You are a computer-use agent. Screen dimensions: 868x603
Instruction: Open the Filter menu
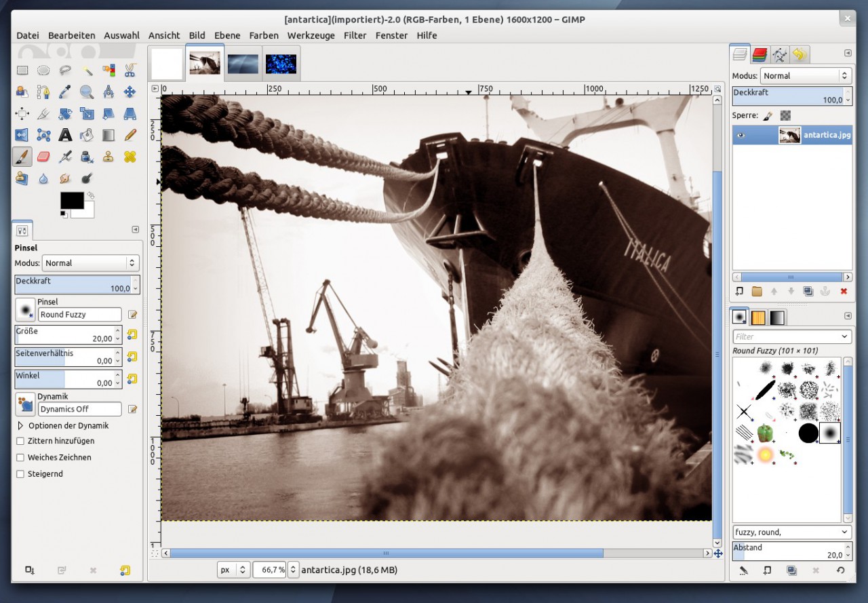point(355,35)
